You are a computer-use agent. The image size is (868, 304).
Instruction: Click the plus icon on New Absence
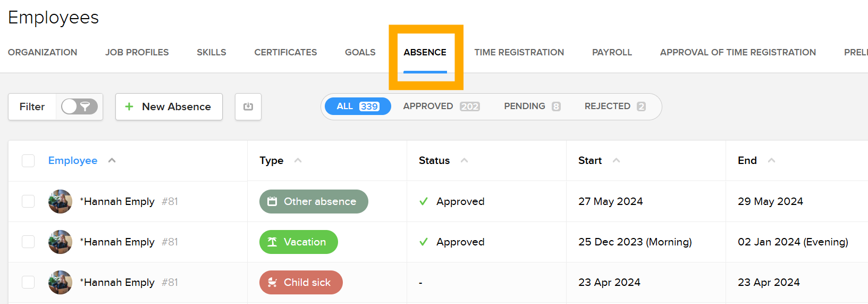coord(129,106)
